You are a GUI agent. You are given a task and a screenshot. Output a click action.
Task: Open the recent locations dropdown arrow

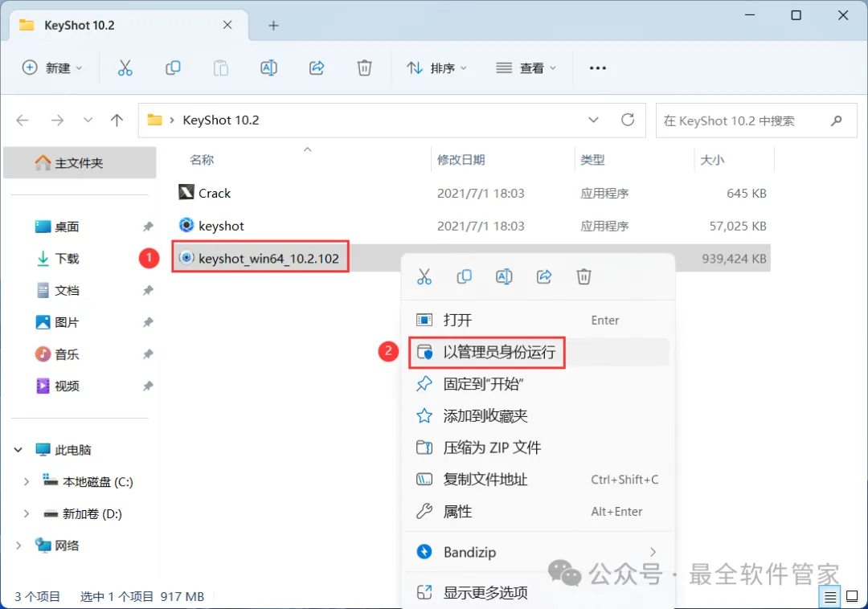point(88,120)
